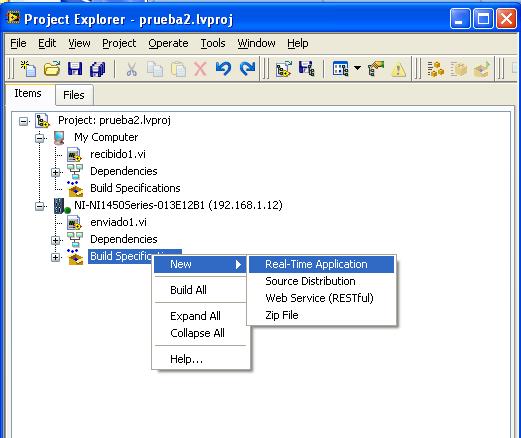This screenshot has height=438, width=521.
Task: Click the Redo arrow icon
Action: [x=247, y=69]
